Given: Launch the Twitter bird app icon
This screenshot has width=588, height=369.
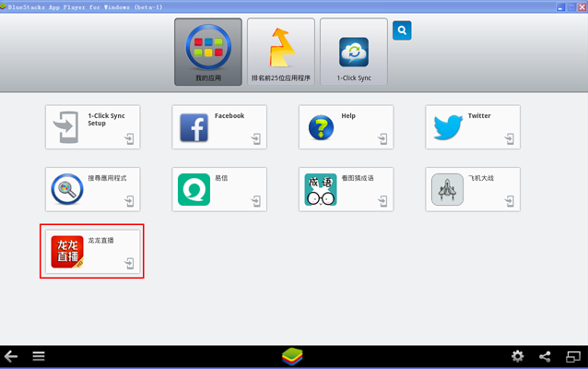Looking at the screenshot, I should click(x=448, y=127).
